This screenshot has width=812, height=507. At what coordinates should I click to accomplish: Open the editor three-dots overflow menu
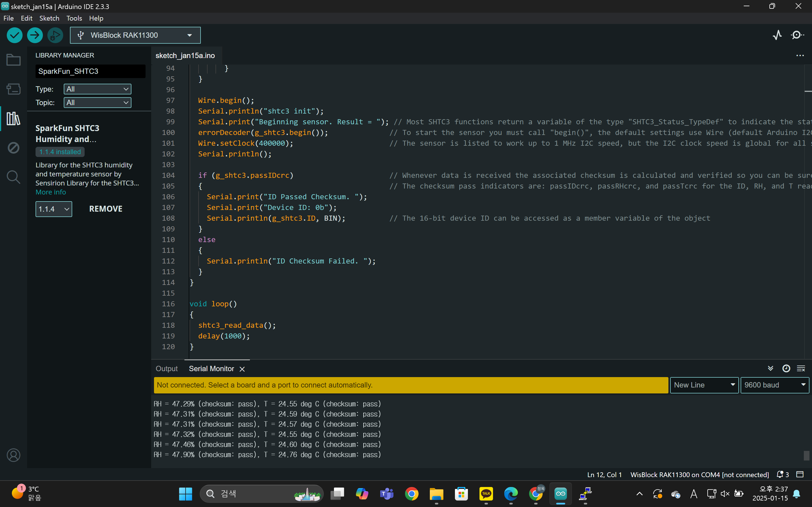[800, 55]
